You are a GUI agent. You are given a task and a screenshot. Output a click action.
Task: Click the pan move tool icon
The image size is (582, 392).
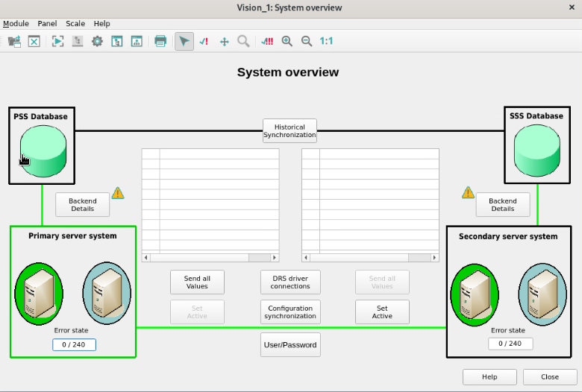224,41
